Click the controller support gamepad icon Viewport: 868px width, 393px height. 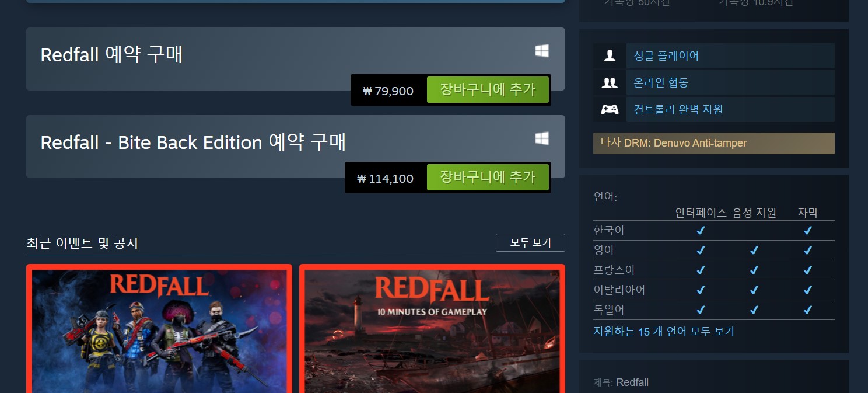610,109
